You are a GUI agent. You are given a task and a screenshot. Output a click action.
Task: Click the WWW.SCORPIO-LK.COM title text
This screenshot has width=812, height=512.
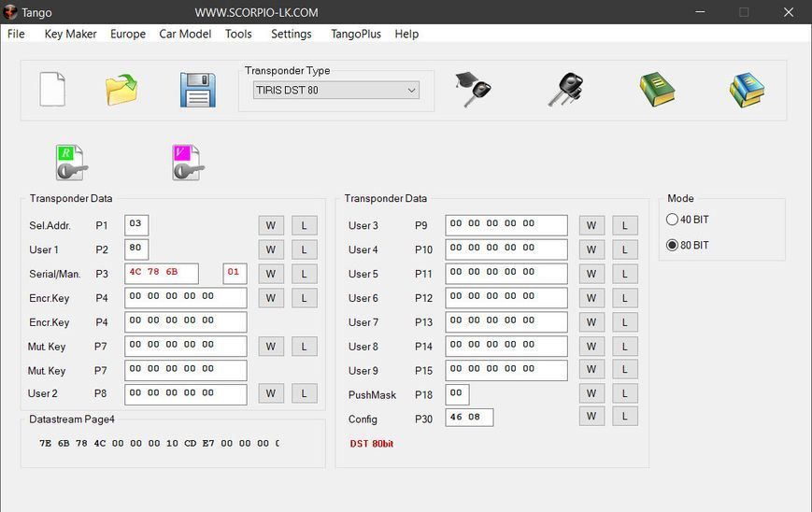(x=256, y=12)
